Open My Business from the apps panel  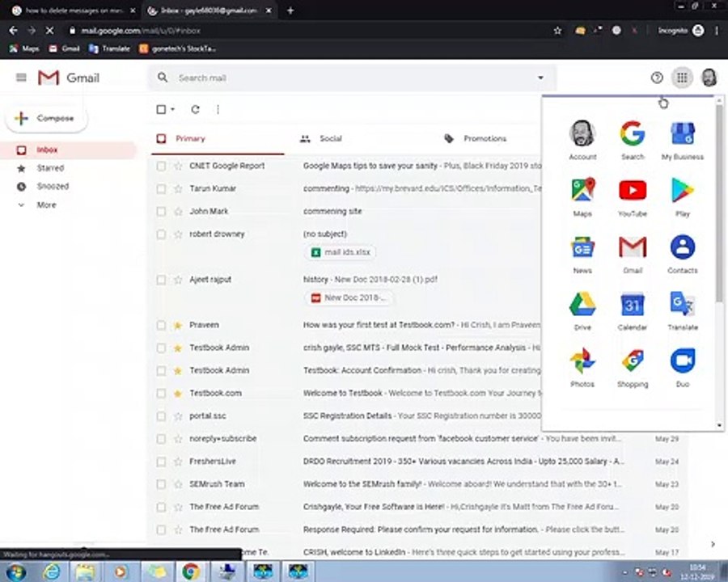682,140
